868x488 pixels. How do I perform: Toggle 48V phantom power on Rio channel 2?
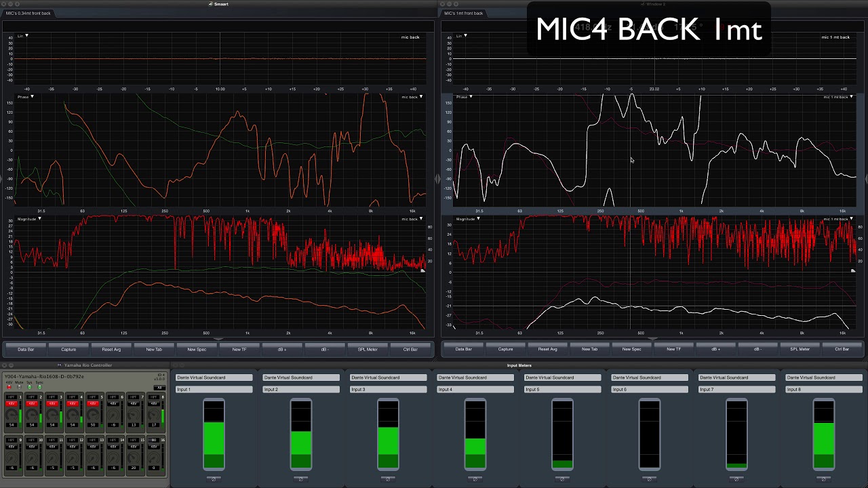[32, 404]
